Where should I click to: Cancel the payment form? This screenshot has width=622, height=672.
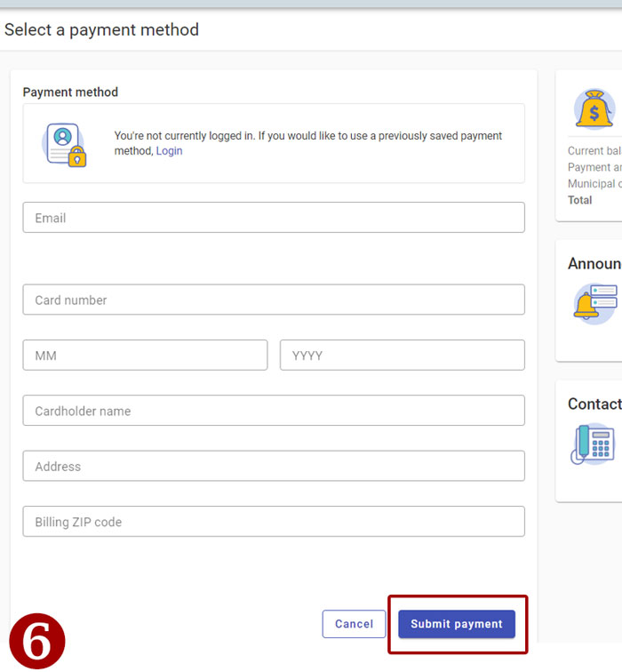354,624
